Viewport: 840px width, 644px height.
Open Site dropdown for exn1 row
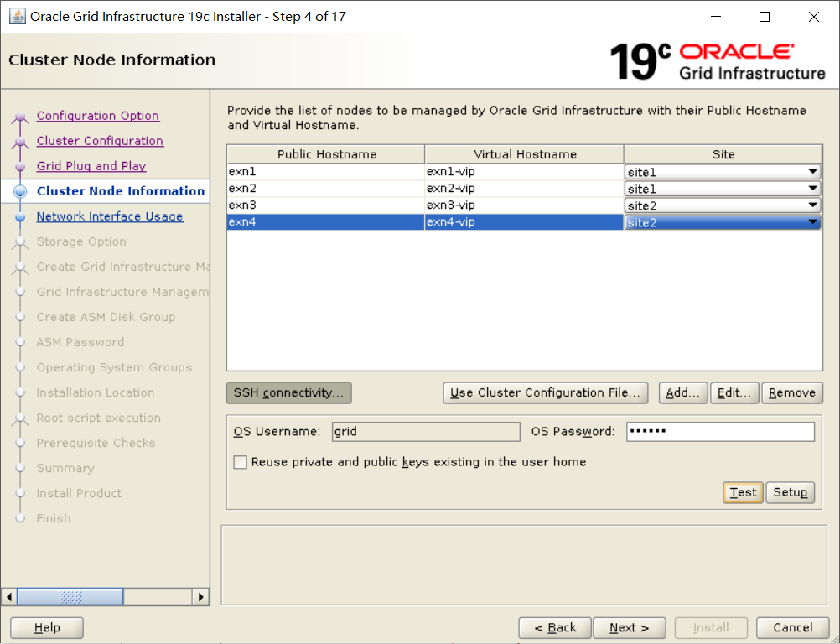722,172
